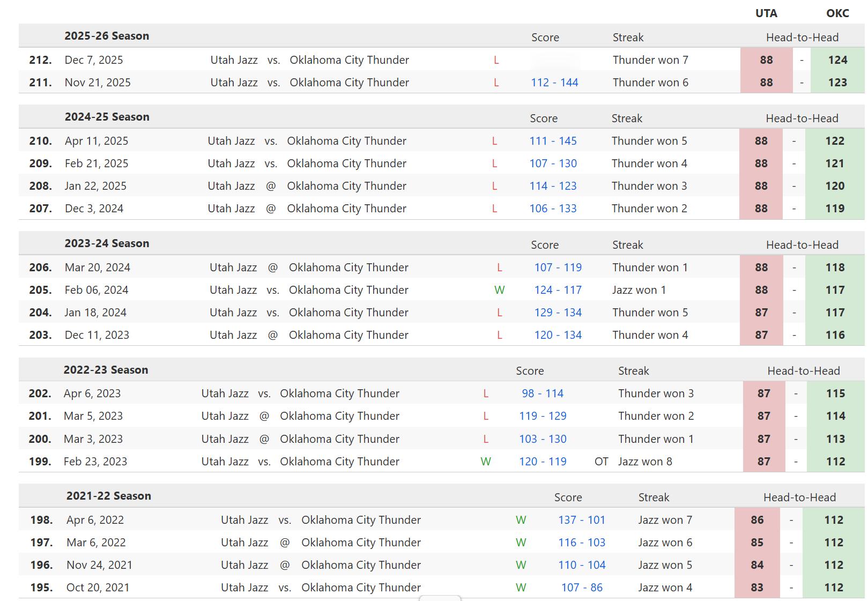Image resolution: width=868 pixels, height=601 pixels.
Task: Open the 120 - 119 overtime game score
Action: click(x=543, y=462)
